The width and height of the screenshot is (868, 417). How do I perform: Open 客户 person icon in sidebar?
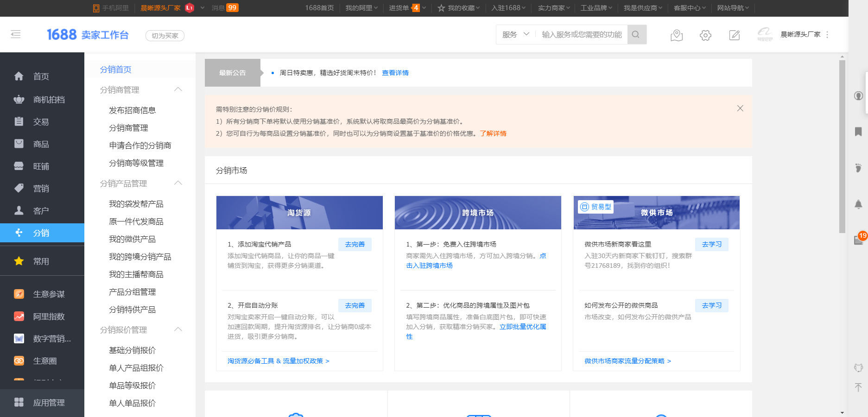(x=19, y=210)
